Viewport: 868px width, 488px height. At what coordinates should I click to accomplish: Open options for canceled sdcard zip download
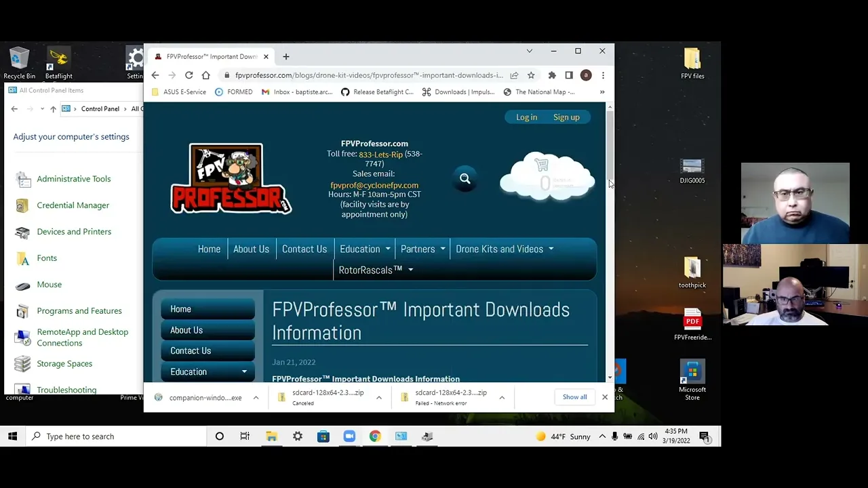378,398
